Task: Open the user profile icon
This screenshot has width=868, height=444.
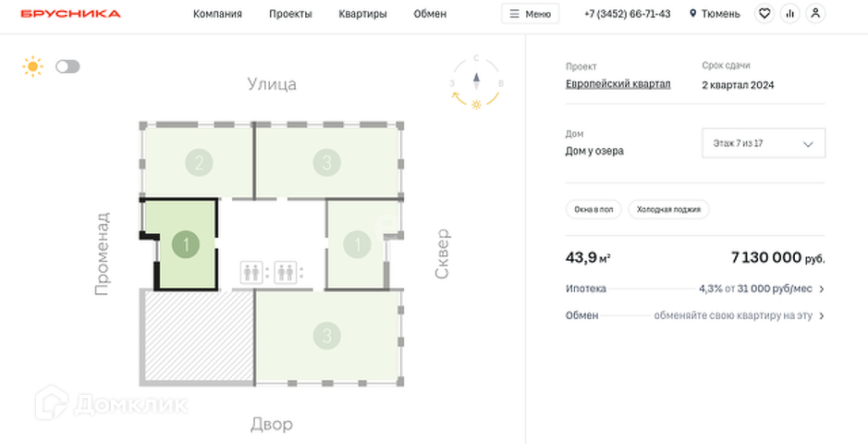Action: [x=814, y=14]
